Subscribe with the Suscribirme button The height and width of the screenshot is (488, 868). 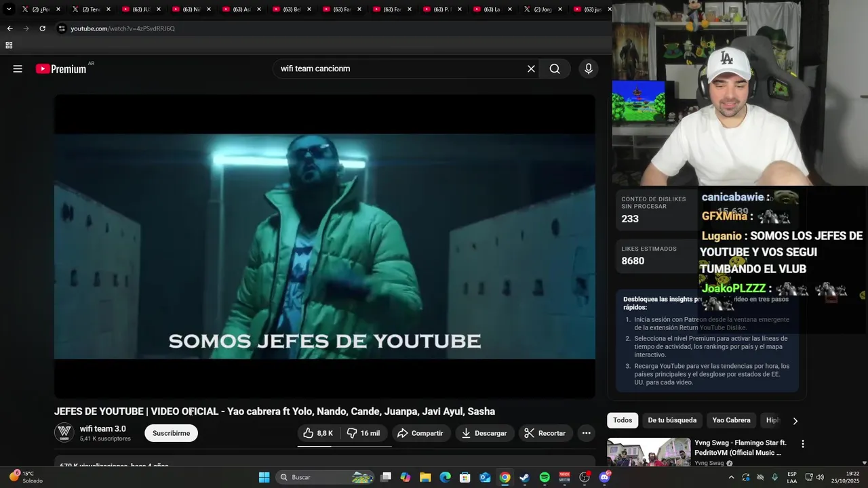coord(171,433)
